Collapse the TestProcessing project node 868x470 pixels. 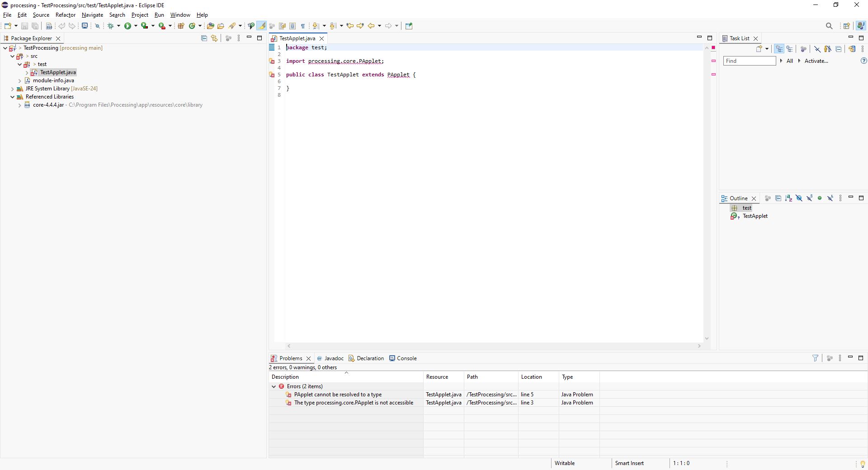coord(5,48)
